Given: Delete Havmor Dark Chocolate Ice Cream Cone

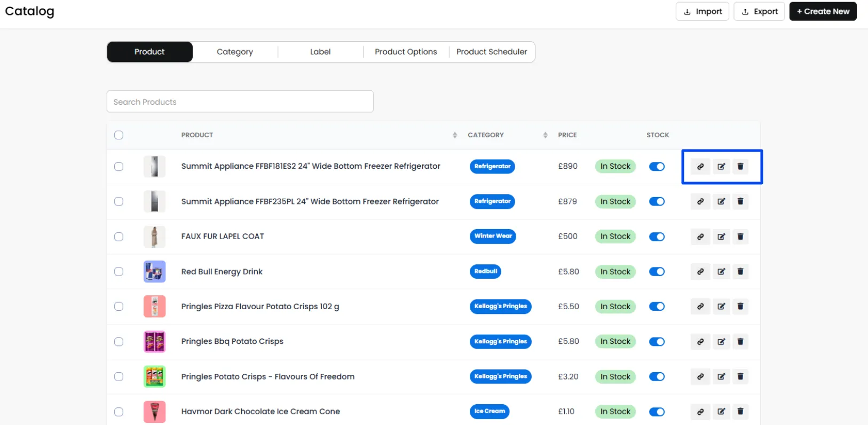Looking at the screenshot, I should pos(740,412).
